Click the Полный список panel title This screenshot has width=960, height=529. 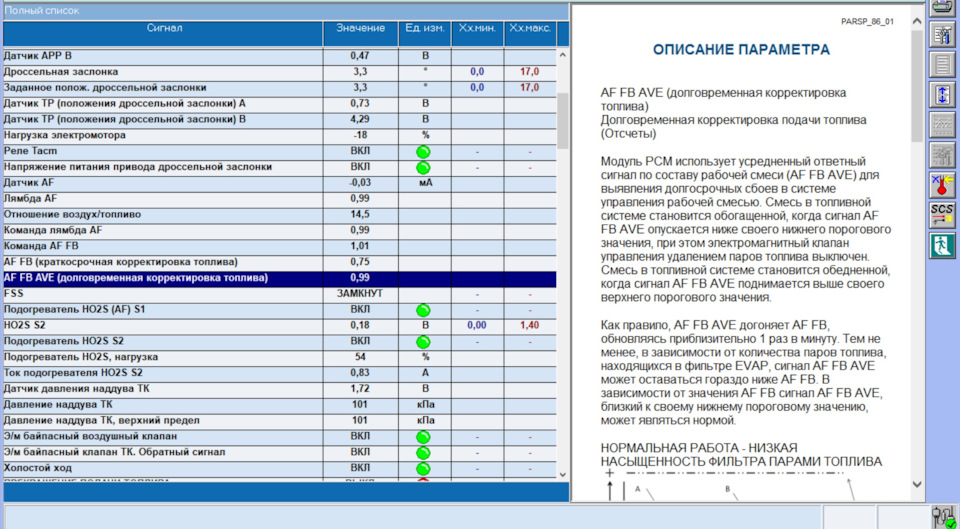click(x=42, y=10)
